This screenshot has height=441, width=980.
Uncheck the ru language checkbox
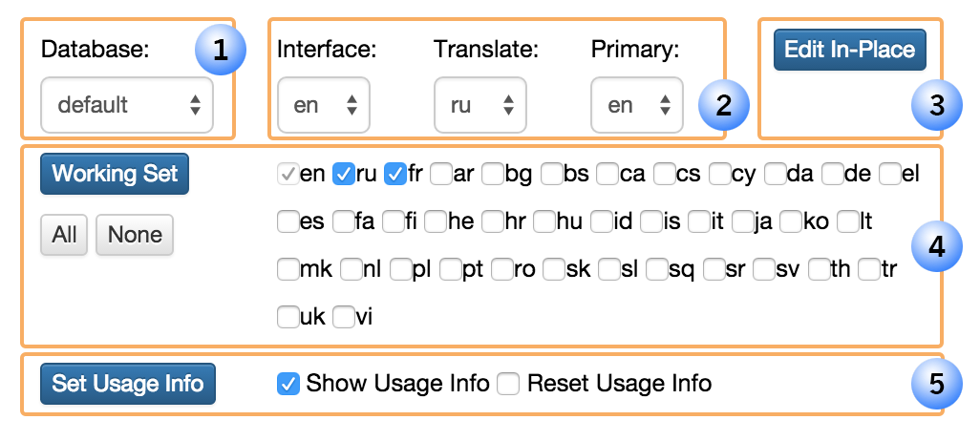[343, 175]
